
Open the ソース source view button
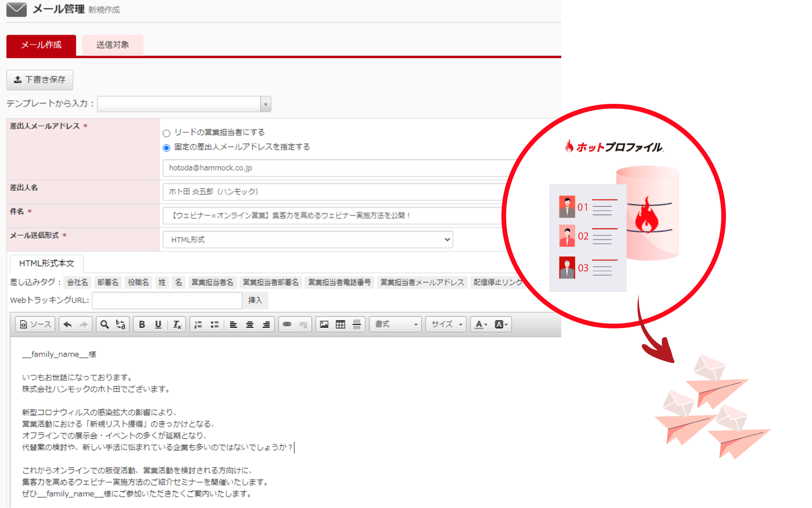(x=36, y=324)
